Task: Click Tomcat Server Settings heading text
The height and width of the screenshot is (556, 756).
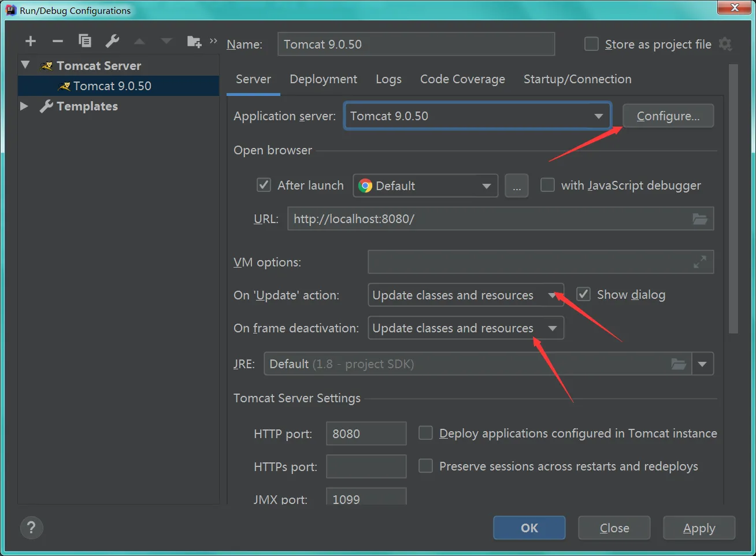Action: point(297,398)
